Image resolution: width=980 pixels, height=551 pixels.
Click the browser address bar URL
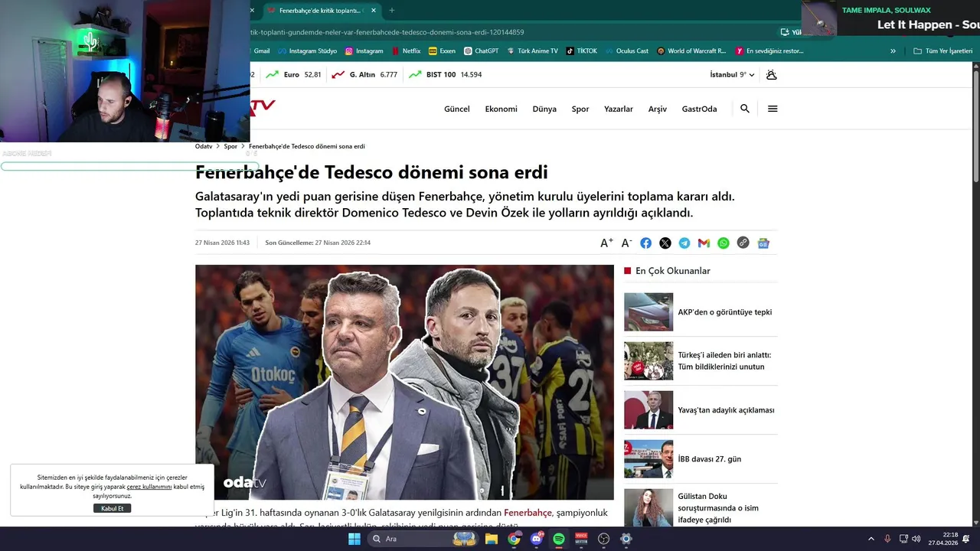387,32
